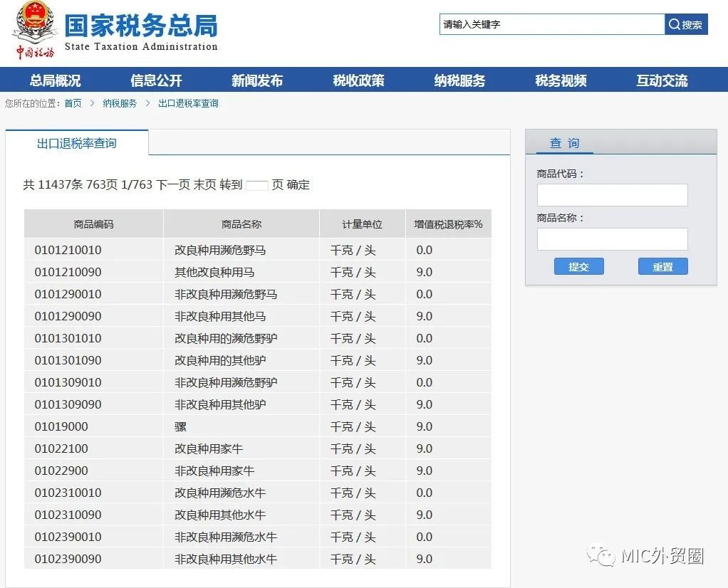
Task: Open the 信息公开 navigation menu
Action: click(155, 80)
